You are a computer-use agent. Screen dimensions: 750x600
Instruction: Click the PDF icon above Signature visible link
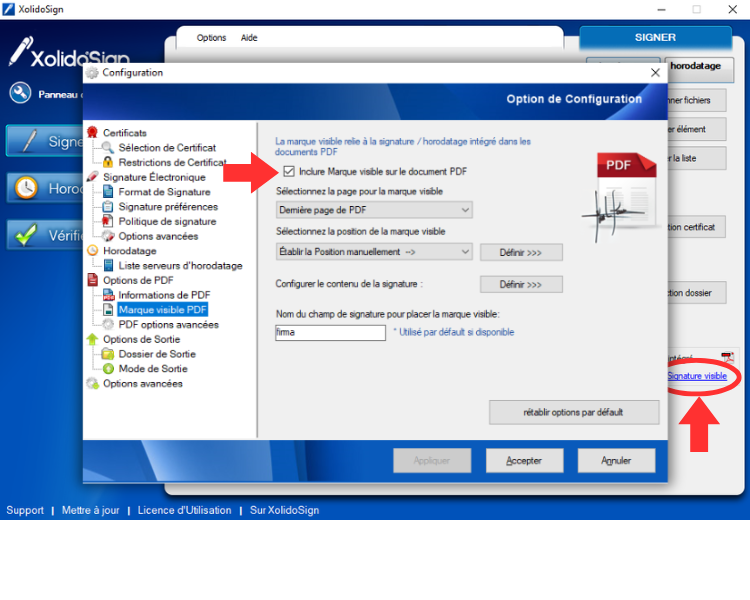point(728,357)
